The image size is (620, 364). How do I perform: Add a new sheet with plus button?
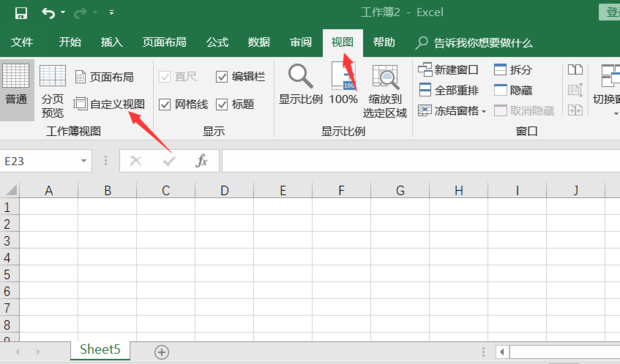(x=162, y=352)
